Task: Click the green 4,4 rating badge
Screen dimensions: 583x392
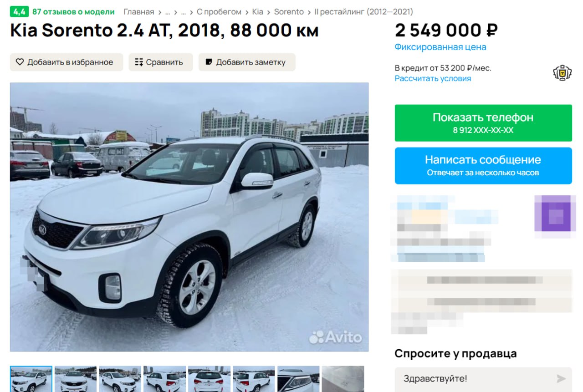Action: tap(19, 12)
